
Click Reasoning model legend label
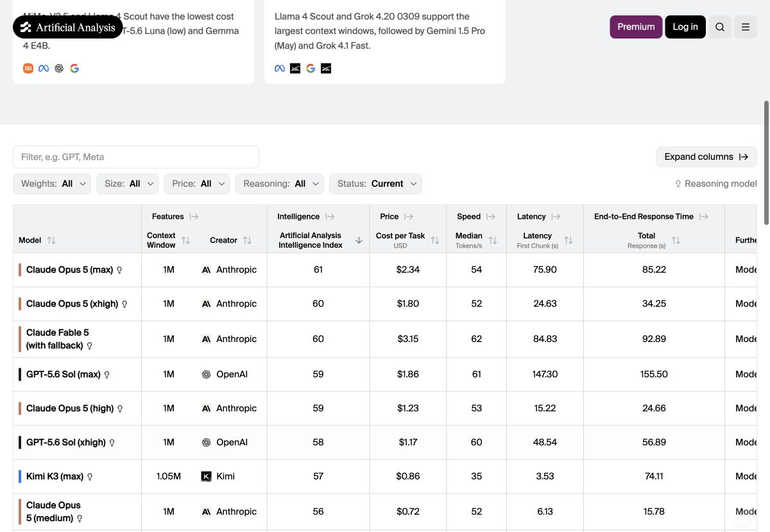721,184
